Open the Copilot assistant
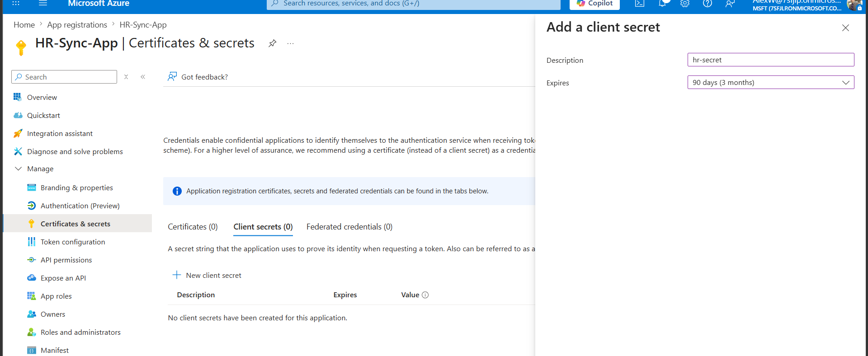The width and height of the screenshot is (868, 356). [x=594, y=4]
